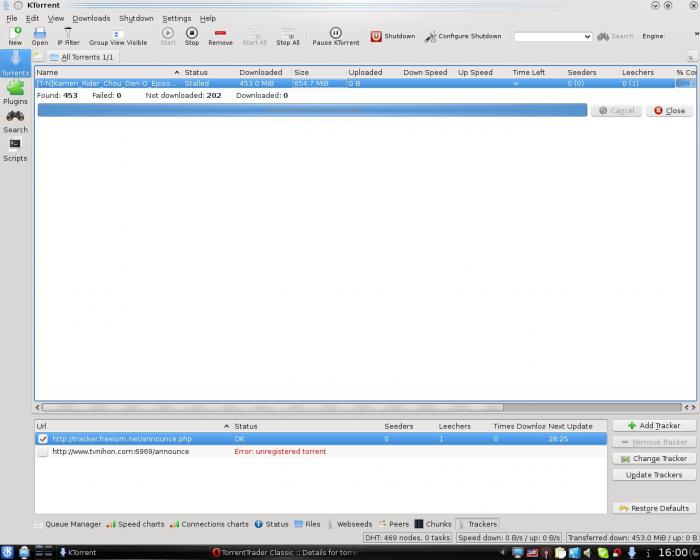Screen dimensions: 700x560
Task: Click Change Tracker button
Action: pyautogui.click(x=654, y=459)
